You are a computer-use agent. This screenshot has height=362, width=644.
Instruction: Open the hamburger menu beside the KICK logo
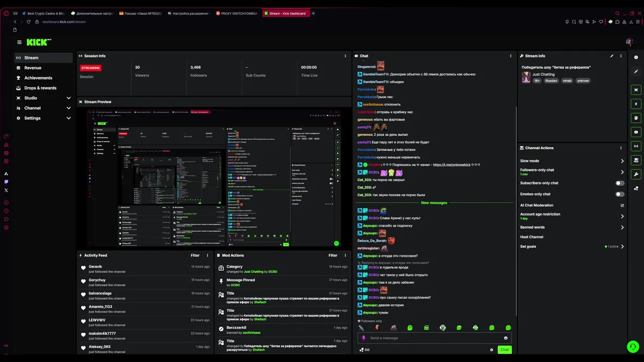(x=19, y=42)
